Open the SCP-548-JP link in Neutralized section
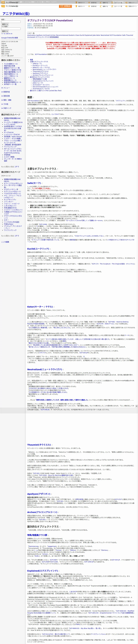Screen dimensions: 138x644 point(45,410)
